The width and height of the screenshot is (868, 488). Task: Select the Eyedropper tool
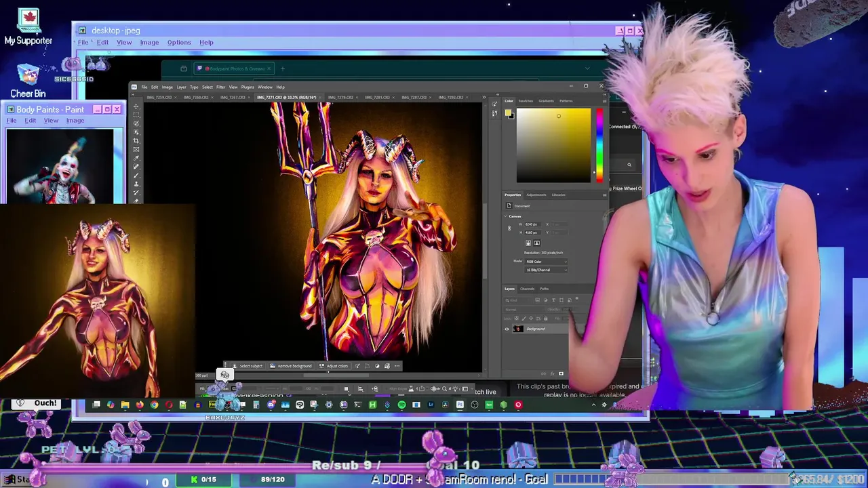point(136,158)
